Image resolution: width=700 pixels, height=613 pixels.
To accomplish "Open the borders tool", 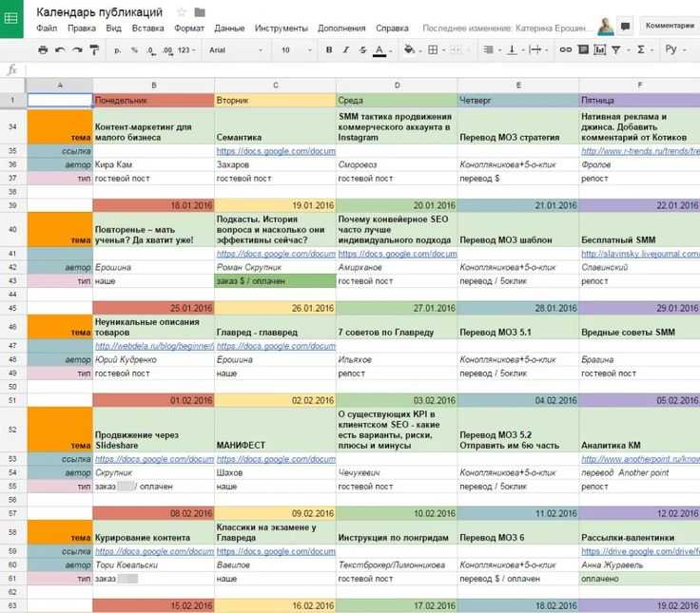I will click(433, 50).
